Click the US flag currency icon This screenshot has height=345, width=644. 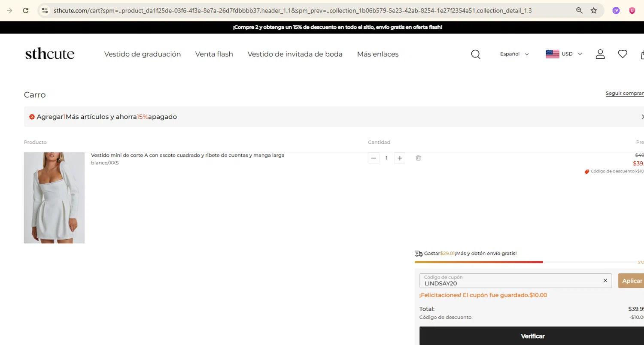pyautogui.click(x=553, y=54)
